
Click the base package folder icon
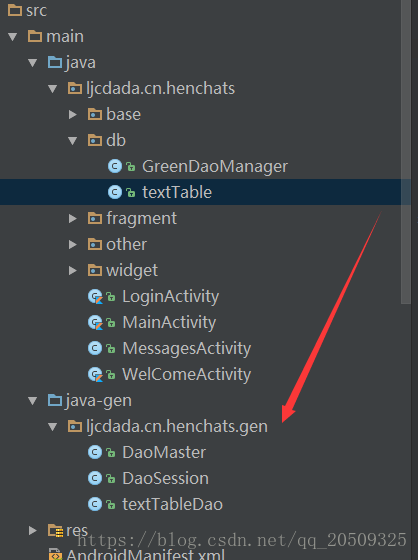click(95, 114)
